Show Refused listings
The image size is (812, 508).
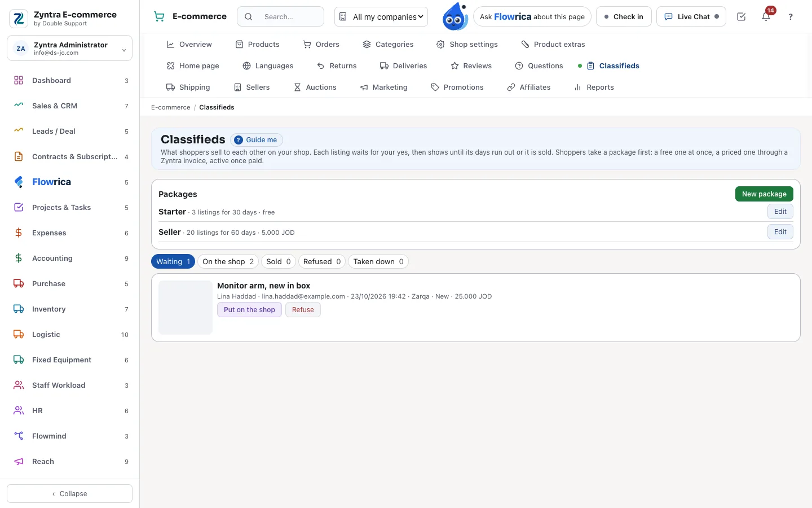pos(322,262)
